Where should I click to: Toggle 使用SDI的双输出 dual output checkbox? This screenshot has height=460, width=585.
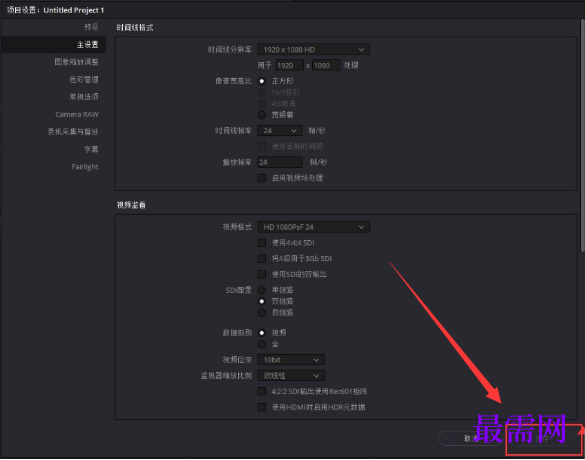coord(262,274)
